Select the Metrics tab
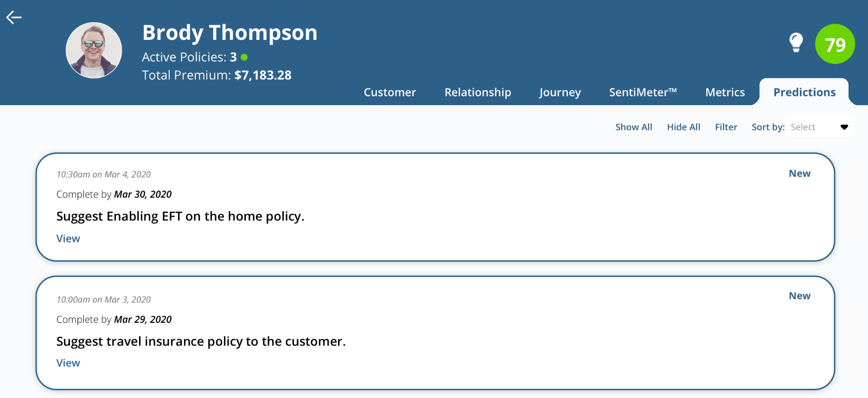The height and width of the screenshot is (398, 868). (x=725, y=92)
